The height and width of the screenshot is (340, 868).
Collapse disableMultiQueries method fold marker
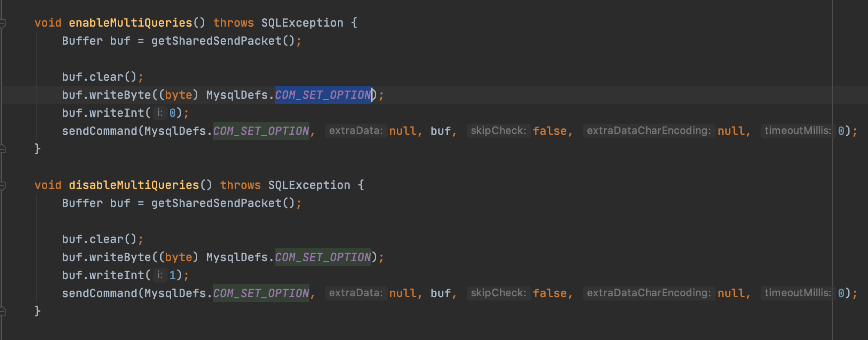click(x=2, y=186)
